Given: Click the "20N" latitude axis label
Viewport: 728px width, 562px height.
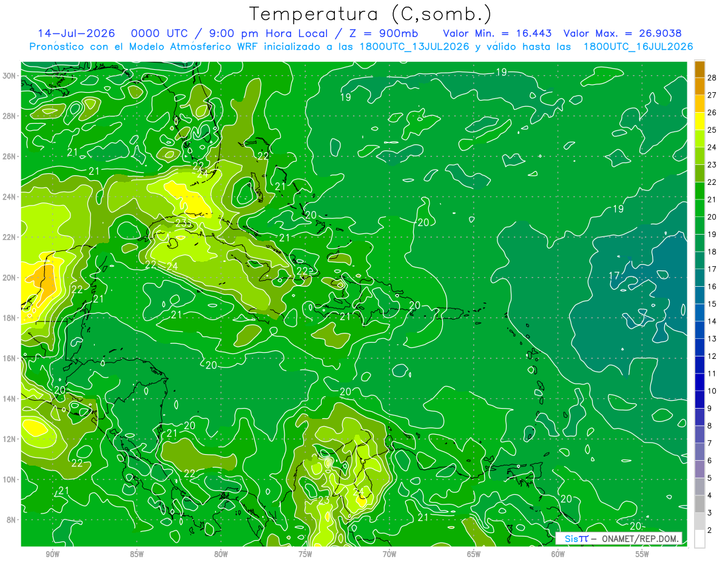Looking at the screenshot, I should click(10, 278).
